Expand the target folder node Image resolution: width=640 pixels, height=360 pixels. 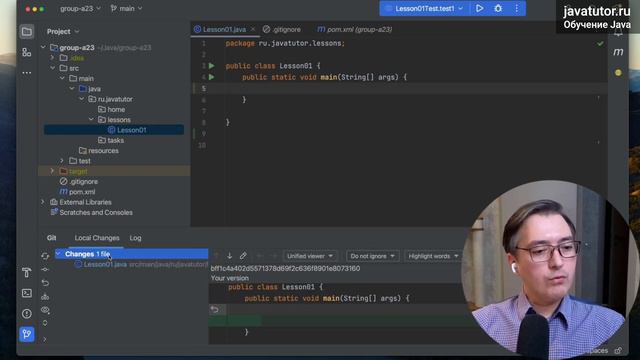[x=53, y=171]
